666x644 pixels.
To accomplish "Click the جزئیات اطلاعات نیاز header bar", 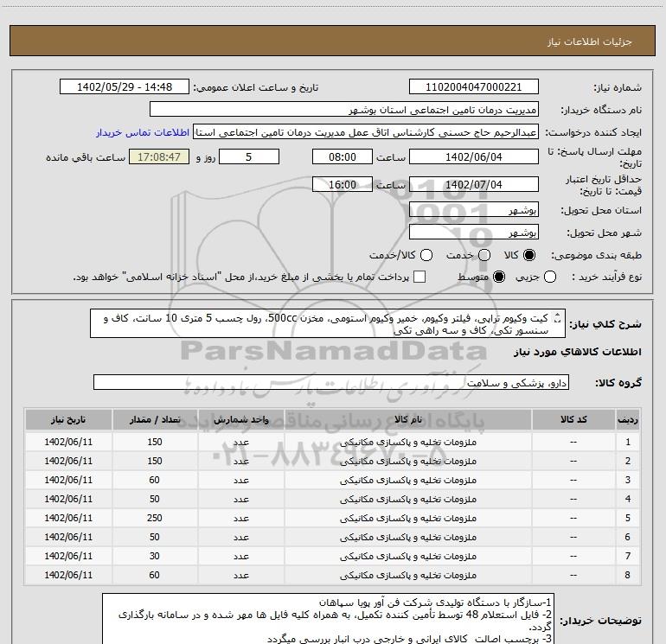I will (333, 41).
